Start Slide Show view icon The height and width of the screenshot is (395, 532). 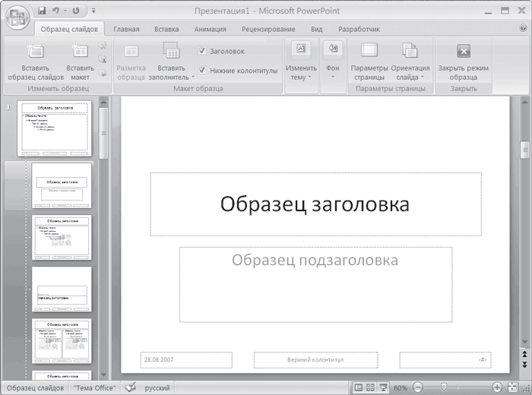click(383, 387)
